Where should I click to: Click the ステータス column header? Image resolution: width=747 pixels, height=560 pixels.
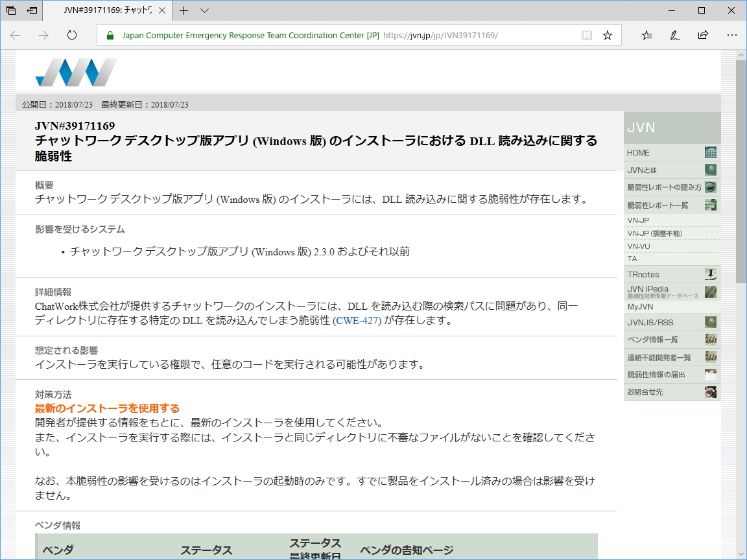coord(206,550)
